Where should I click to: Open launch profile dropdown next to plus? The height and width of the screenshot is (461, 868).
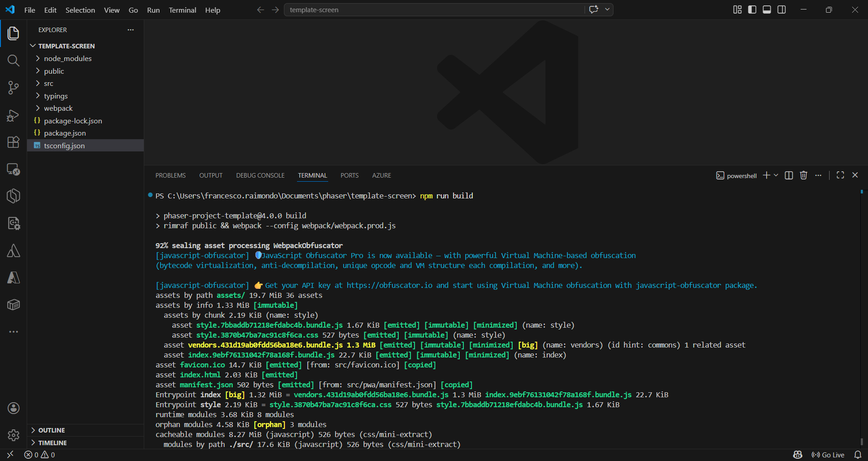point(776,175)
